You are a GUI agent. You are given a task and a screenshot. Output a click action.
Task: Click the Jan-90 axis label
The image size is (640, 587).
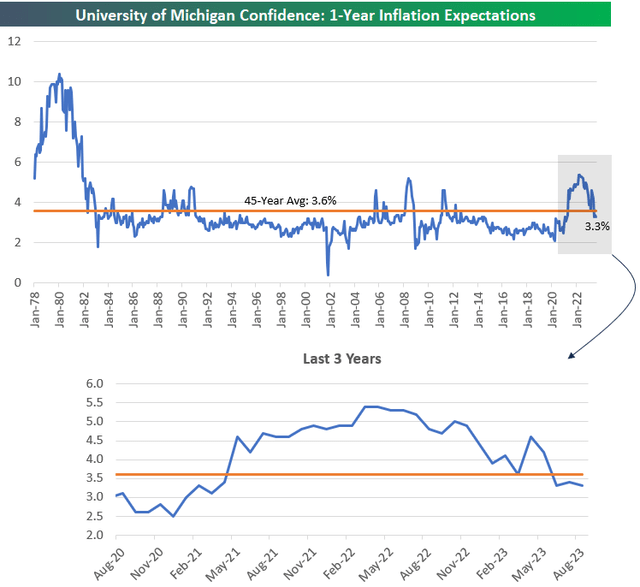[x=182, y=309]
